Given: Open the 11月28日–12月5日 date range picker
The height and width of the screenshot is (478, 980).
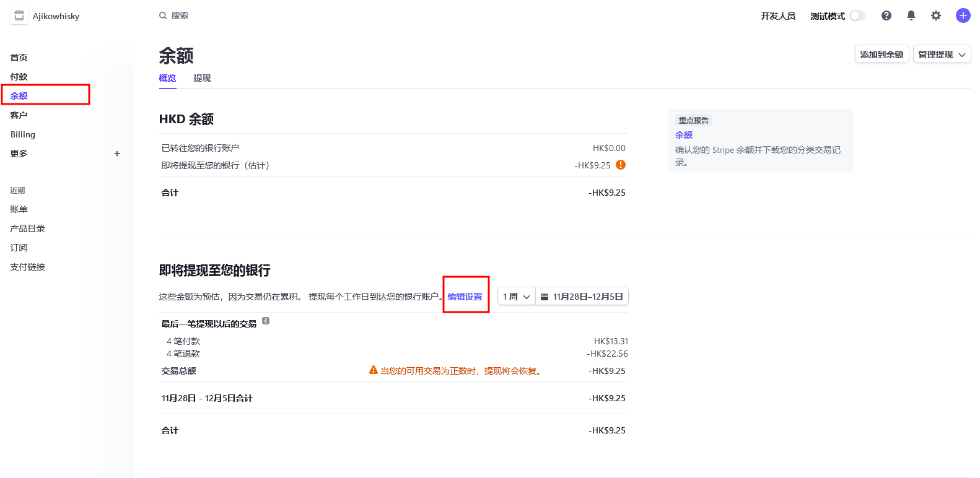Looking at the screenshot, I should [x=582, y=297].
